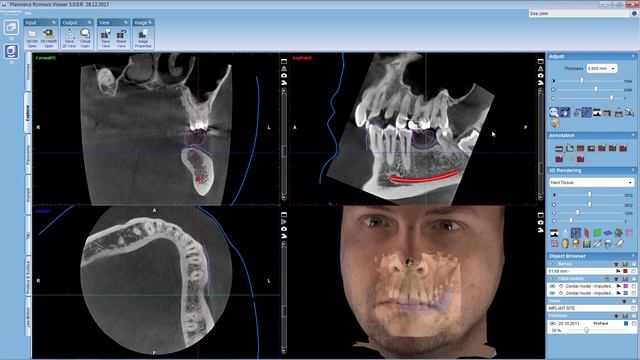Toggle visibility eye of ProFace 20.10.2011
Screen dimensions: 640x360
point(553,323)
